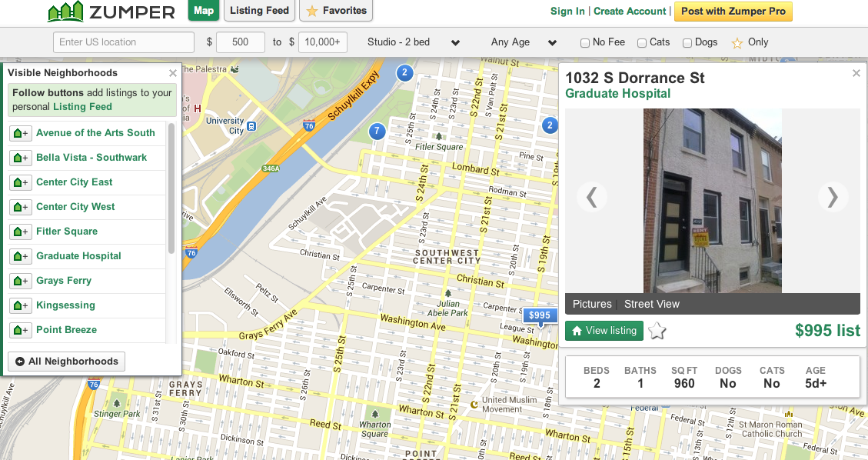Image resolution: width=868 pixels, height=460 pixels.
Task: Favorite this listing with the star icon
Action: tap(657, 331)
